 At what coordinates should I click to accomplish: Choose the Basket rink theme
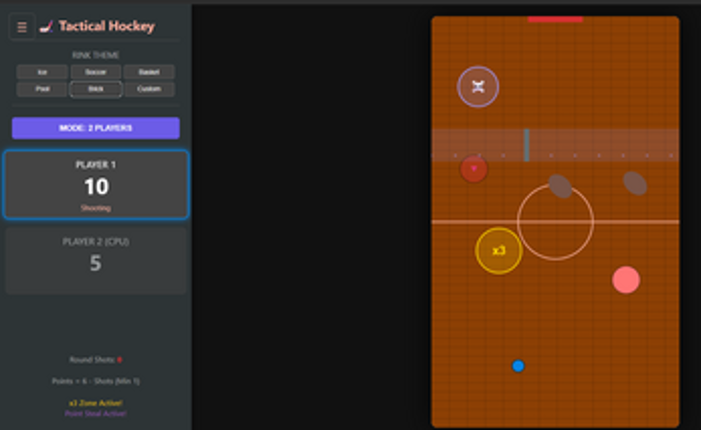[149, 72]
